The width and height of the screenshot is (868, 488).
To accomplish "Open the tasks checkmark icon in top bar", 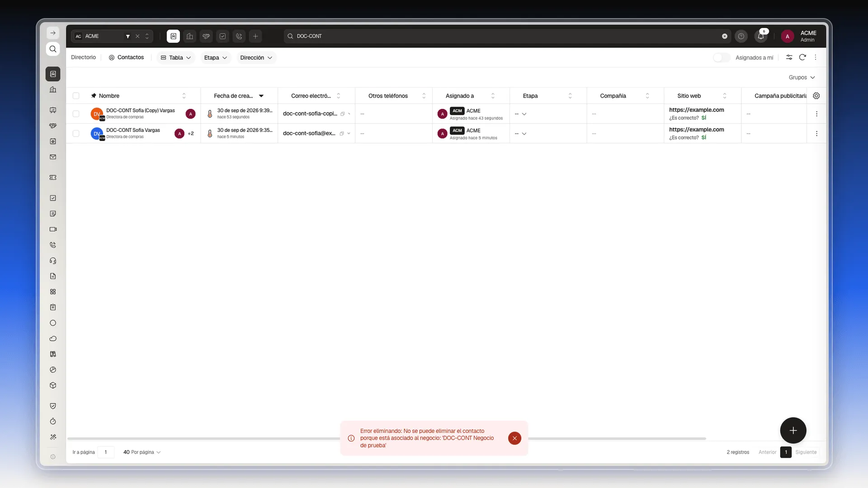I will click(x=222, y=36).
